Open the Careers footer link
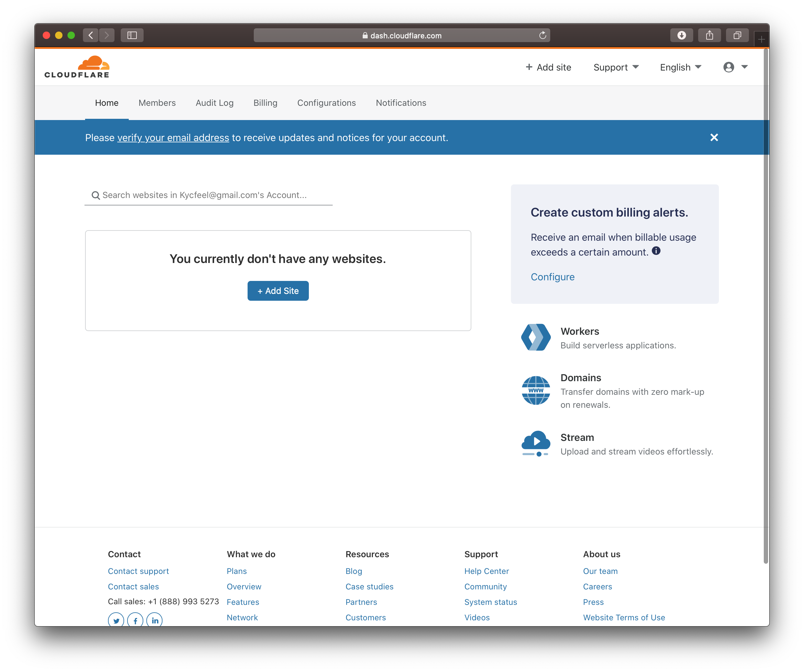Viewport: 804px width, 672px height. coord(597,586)
